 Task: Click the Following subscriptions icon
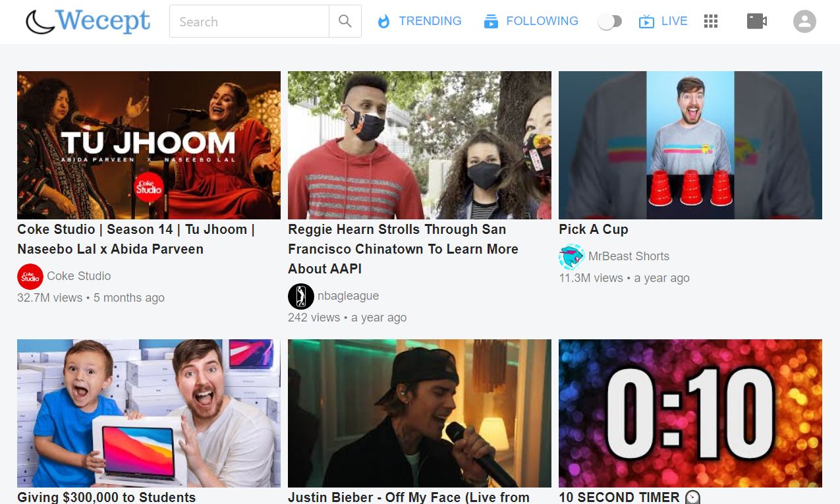click(x=491, y=22)
